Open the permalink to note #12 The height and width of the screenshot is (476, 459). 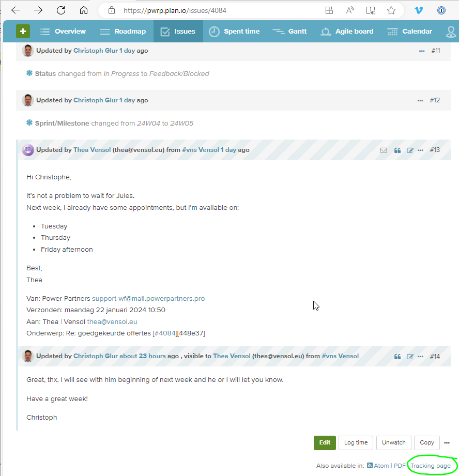[435, 100]
